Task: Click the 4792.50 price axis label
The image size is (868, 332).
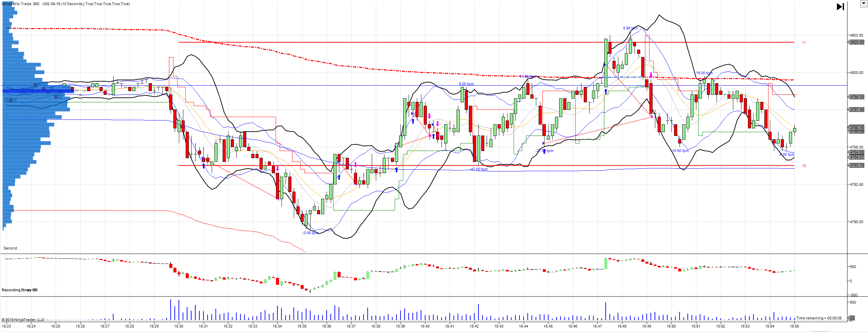Action: [x=856, y=184]
